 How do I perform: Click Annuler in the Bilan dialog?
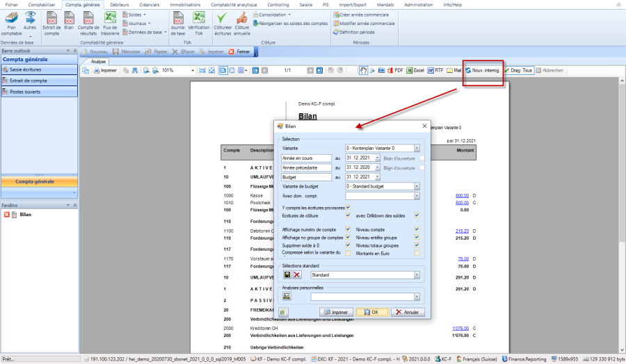(408, 313)
